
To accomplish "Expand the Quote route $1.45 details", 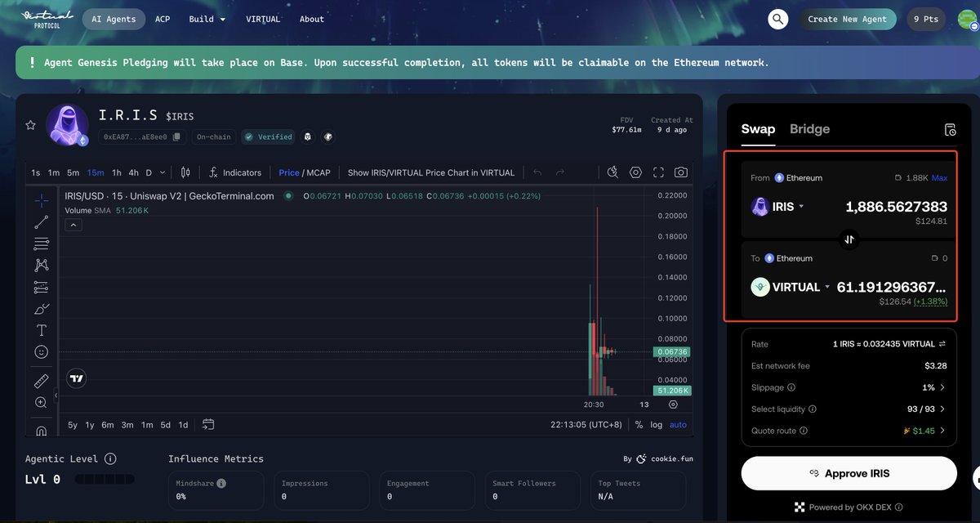I will point(925,430).
